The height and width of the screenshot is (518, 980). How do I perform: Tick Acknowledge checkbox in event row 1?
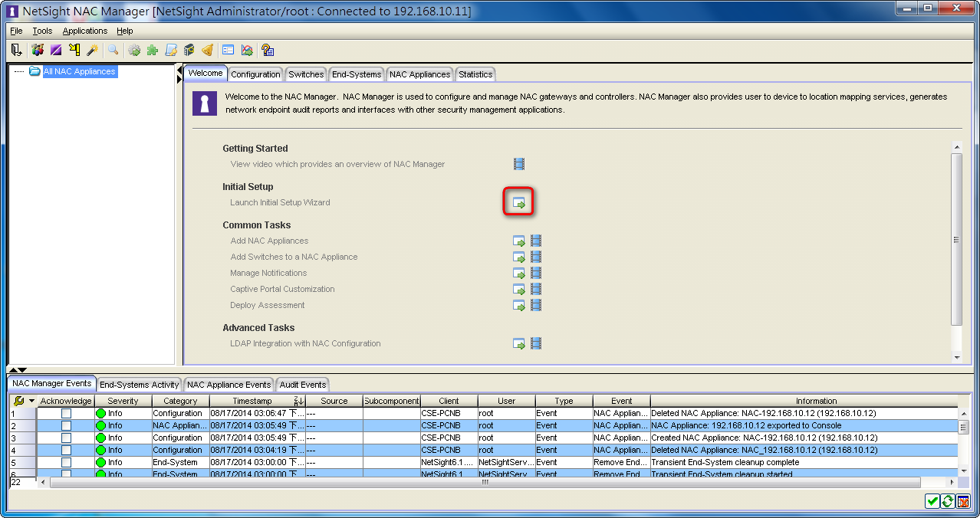(66, 413)
